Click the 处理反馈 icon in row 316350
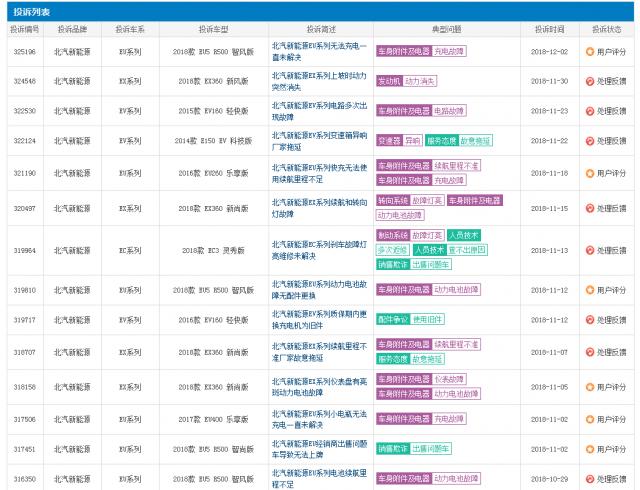Screen dimensions: 640x490 pos(589,479)
